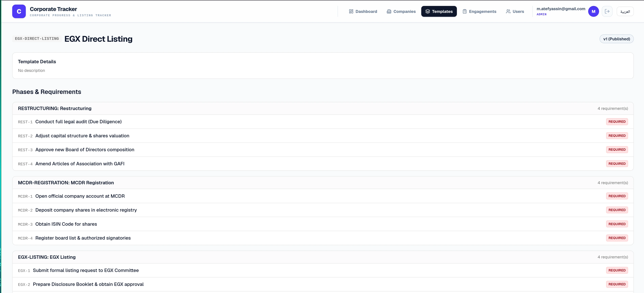Select Adjust capital structure & shares valuation
This screenshot has width=644, height=293.
pyautogui.click(x=323, y=136)
